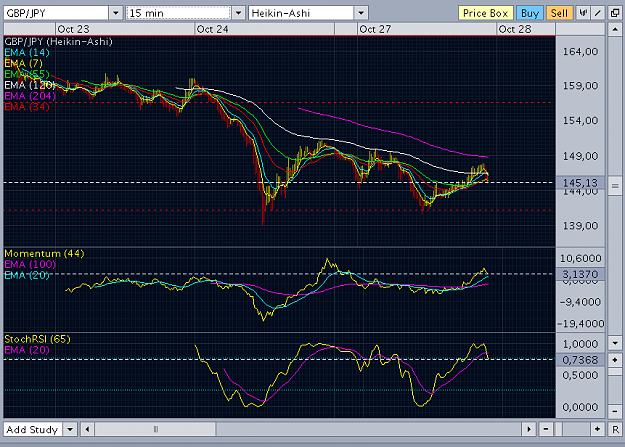Click the current price marker 145,13
Viewport: 625px width, 447px height.
click(x=580, y=183)
